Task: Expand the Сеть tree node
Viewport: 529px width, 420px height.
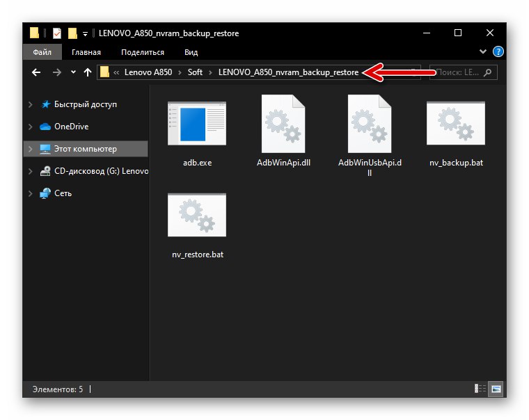Action: click(31, 193)
